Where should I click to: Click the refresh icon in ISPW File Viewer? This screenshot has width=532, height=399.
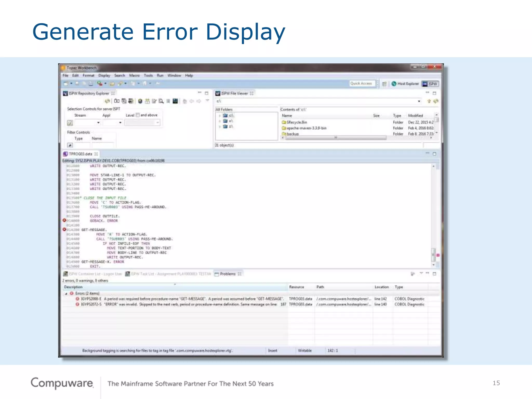(x=436, y=101)
